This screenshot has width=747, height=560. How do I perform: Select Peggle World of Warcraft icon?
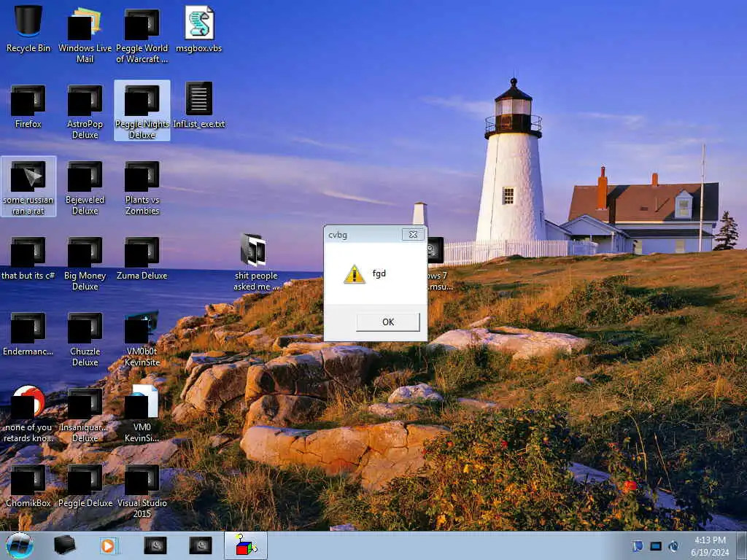[142, 34]
